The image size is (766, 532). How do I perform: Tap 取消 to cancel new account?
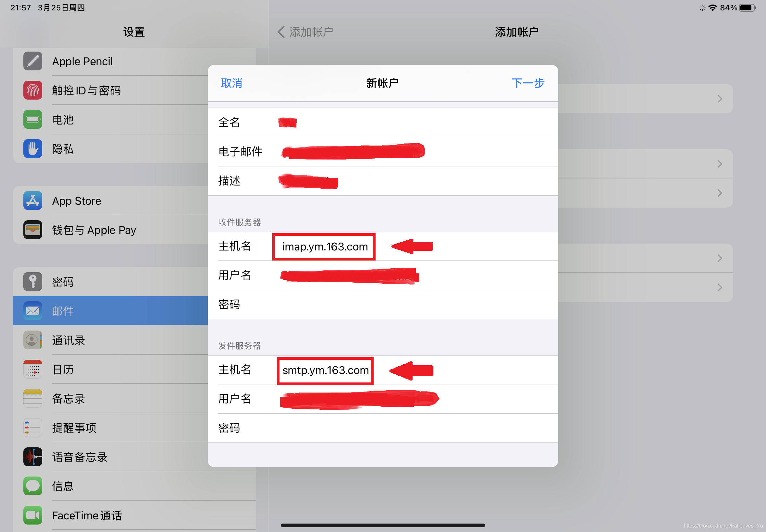point(231,83)
